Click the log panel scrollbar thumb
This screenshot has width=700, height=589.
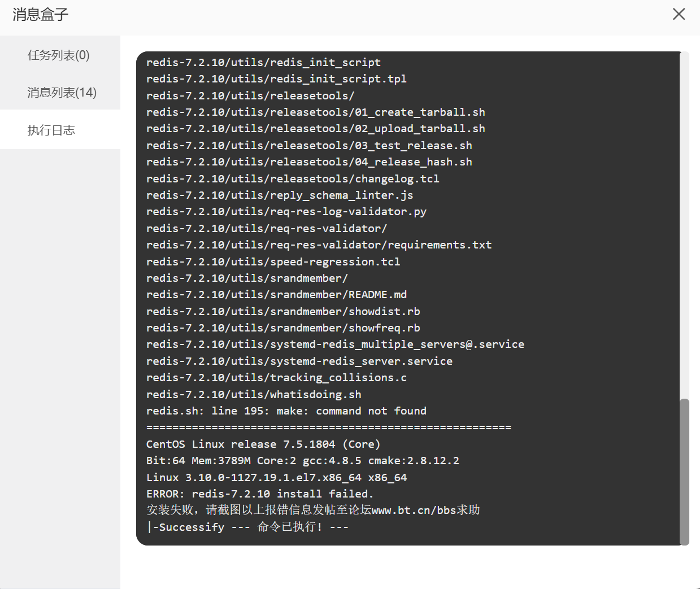pyautogui.click(x=684, y=471)
